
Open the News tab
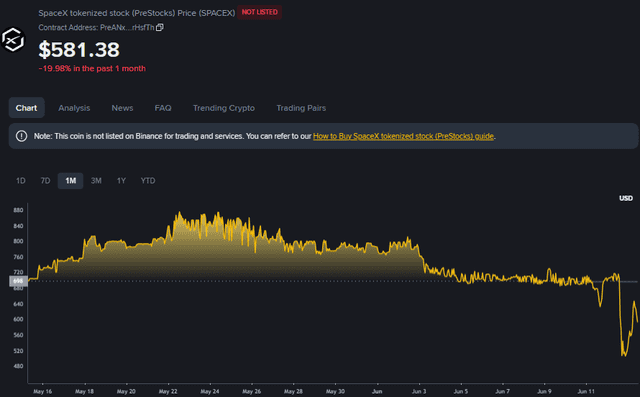pos(122,108)
